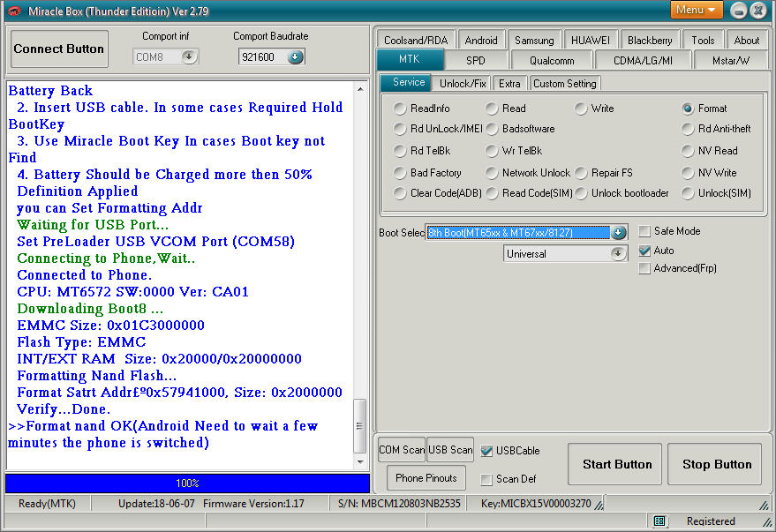Image resolution: width=776 pixels, height=532 pixels.
Task: Select the Unlock(SIM) radio option
Action: 688,193
